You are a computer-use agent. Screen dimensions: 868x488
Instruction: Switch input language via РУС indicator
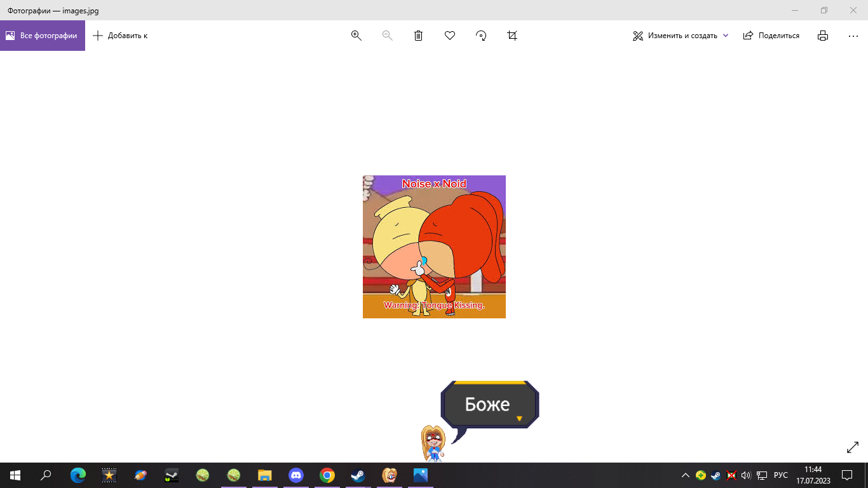(781, 475)
